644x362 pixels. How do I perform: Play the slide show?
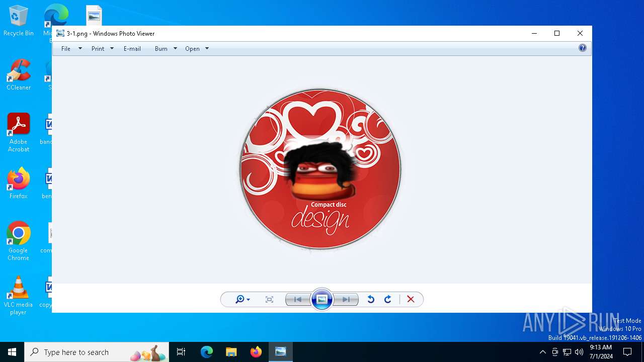point(322,300)
